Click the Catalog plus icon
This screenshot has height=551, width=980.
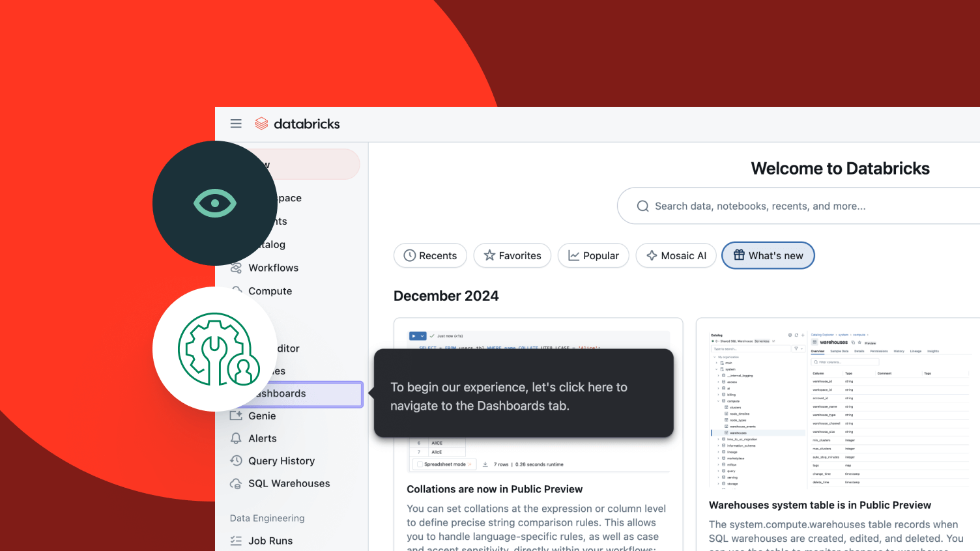tap(803, 335)
